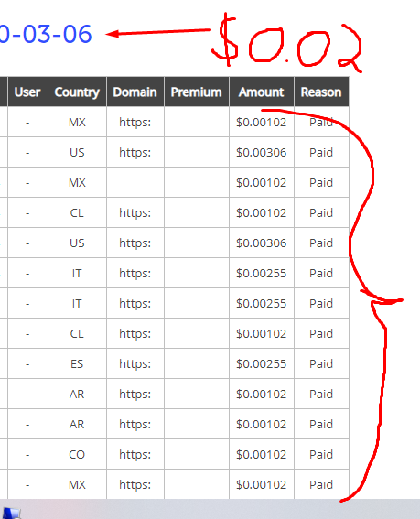
Task: Sort by the Country column header
Action: (x=77, y=92)
